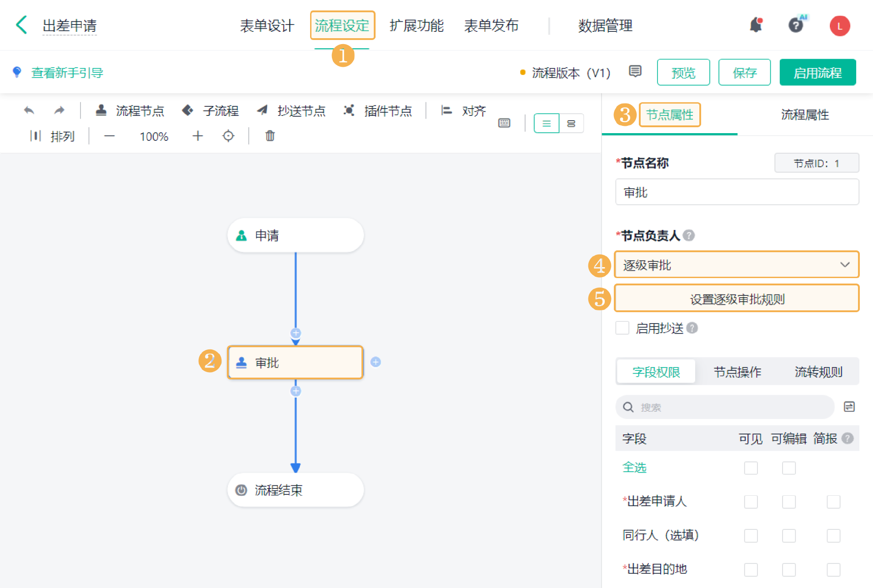Click the 启用流程 button

point(817,72)
